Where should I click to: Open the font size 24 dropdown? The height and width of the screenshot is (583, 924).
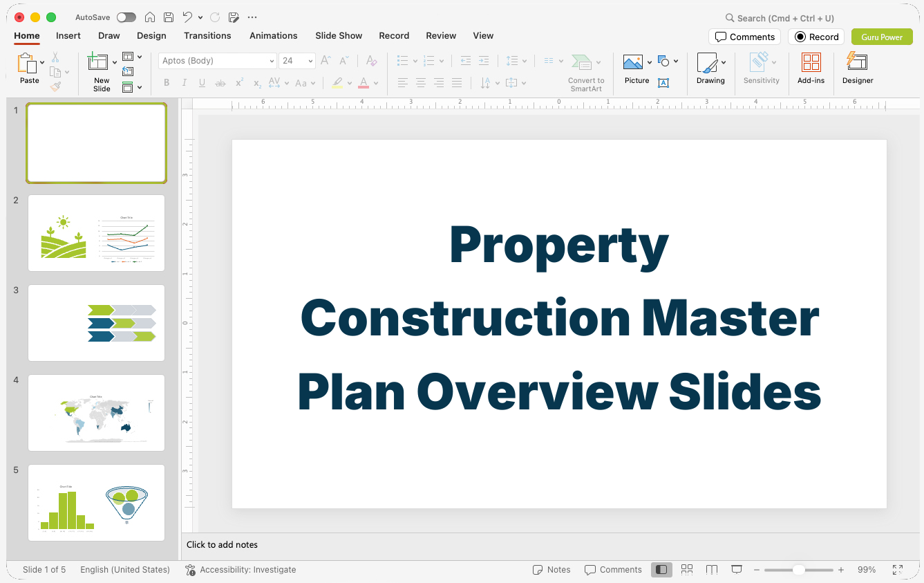[x=311, y=61]
